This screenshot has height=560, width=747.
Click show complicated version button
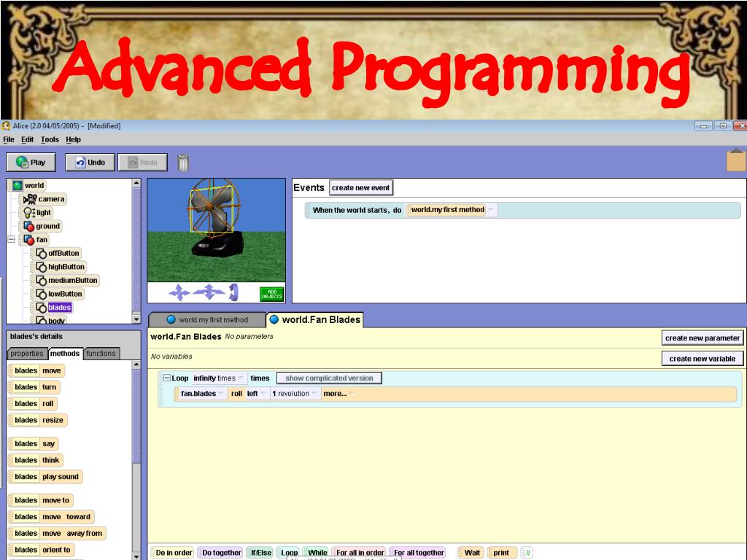tap(329, 378)
